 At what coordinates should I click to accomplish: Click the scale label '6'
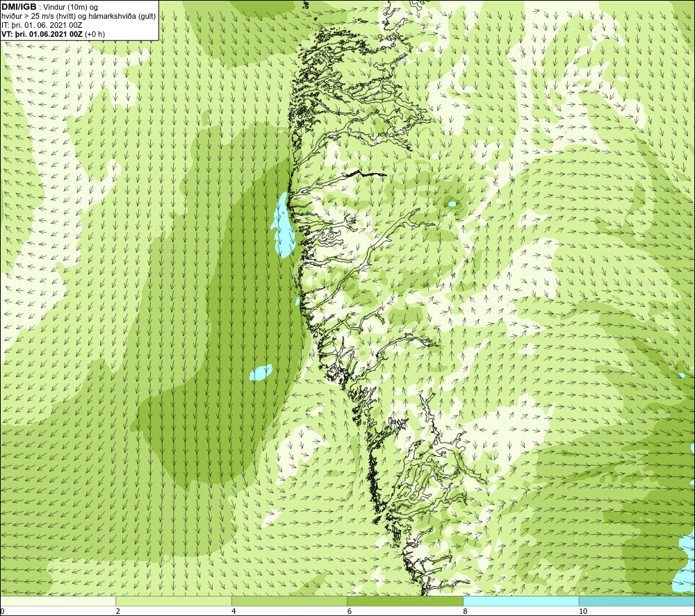tap(350, 611)
